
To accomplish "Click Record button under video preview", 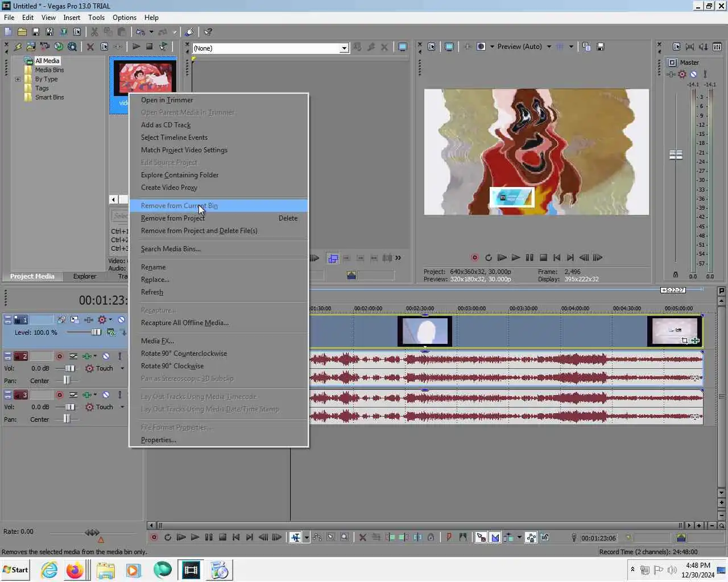I will pos(474,257).
